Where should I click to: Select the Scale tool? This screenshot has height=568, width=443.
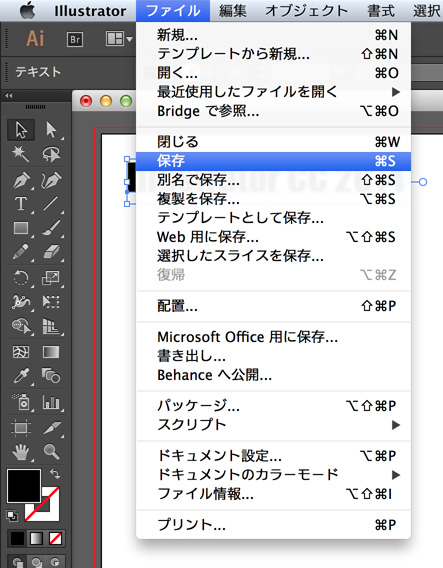pos(51,278)
